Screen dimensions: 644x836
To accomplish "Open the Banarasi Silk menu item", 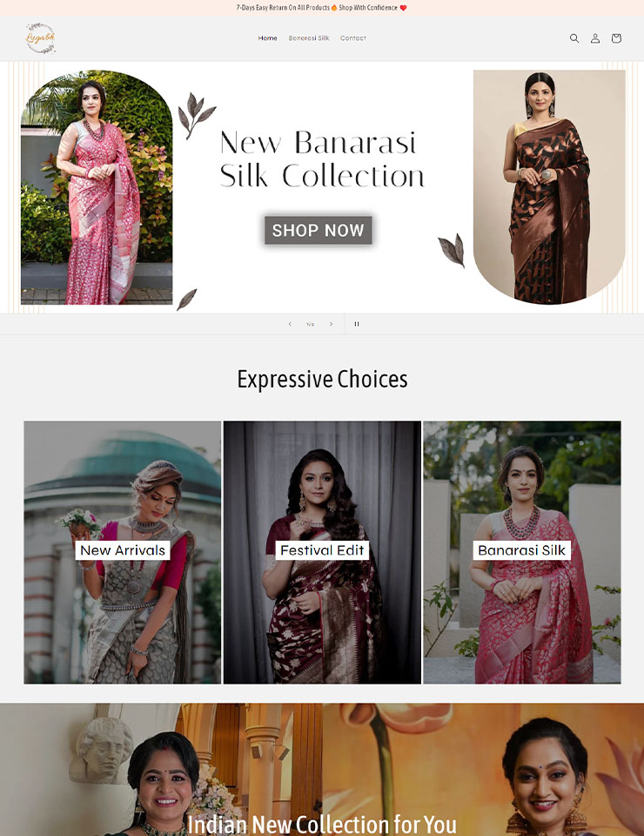I will pyautogui.click(x=309, y=38).
